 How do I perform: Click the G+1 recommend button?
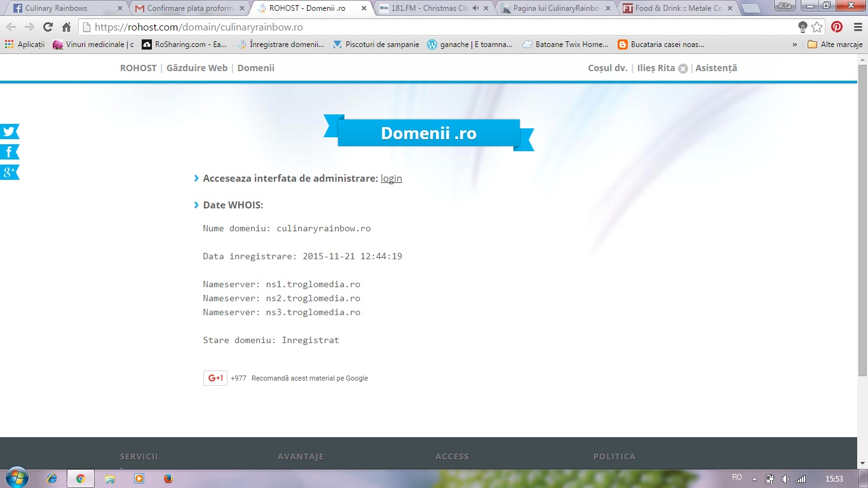point(215,378)
